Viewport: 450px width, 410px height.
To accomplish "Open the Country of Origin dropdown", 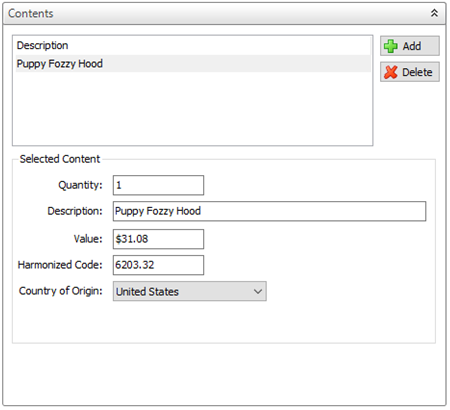I will (190, 291).
